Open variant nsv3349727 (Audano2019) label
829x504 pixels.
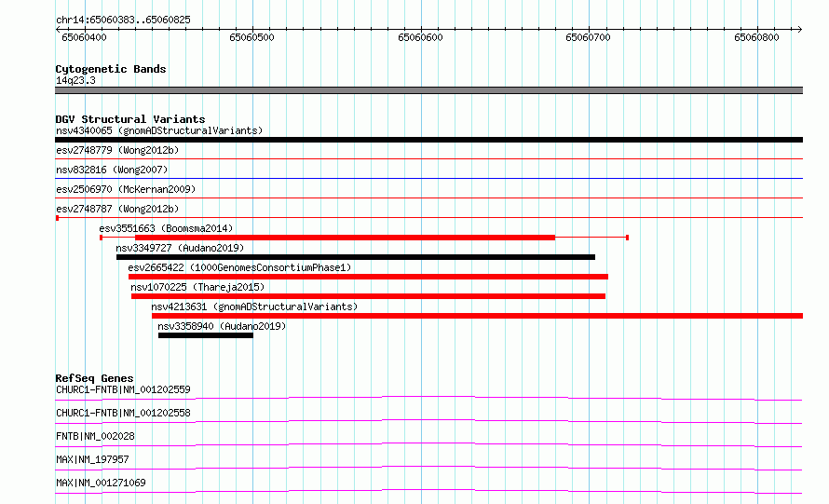click(180, 248)
